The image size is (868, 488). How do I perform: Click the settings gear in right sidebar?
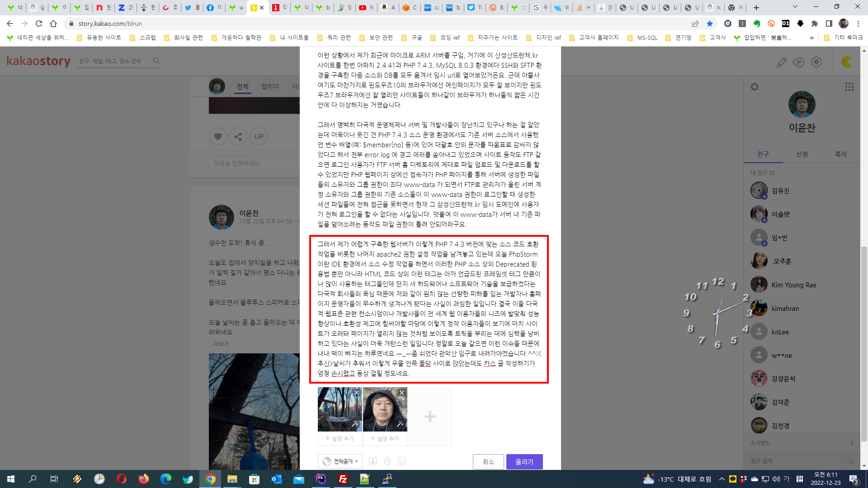coord(755,87)
